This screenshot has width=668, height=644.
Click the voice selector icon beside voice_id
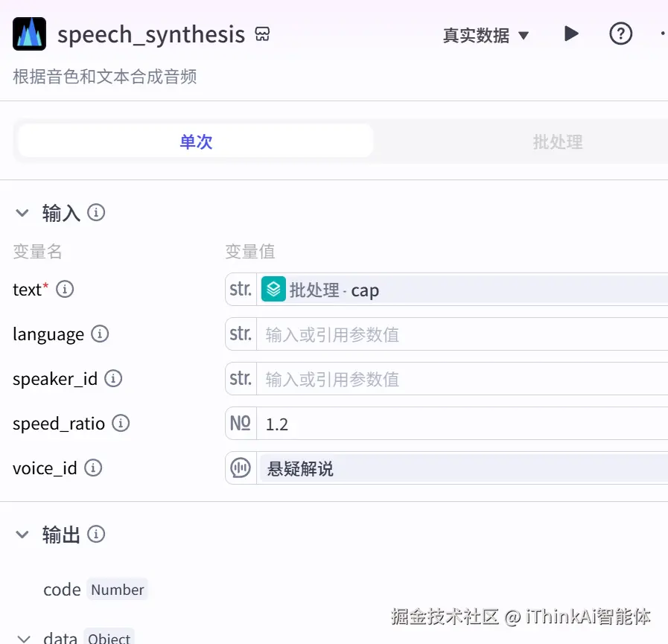coord(240,468)
